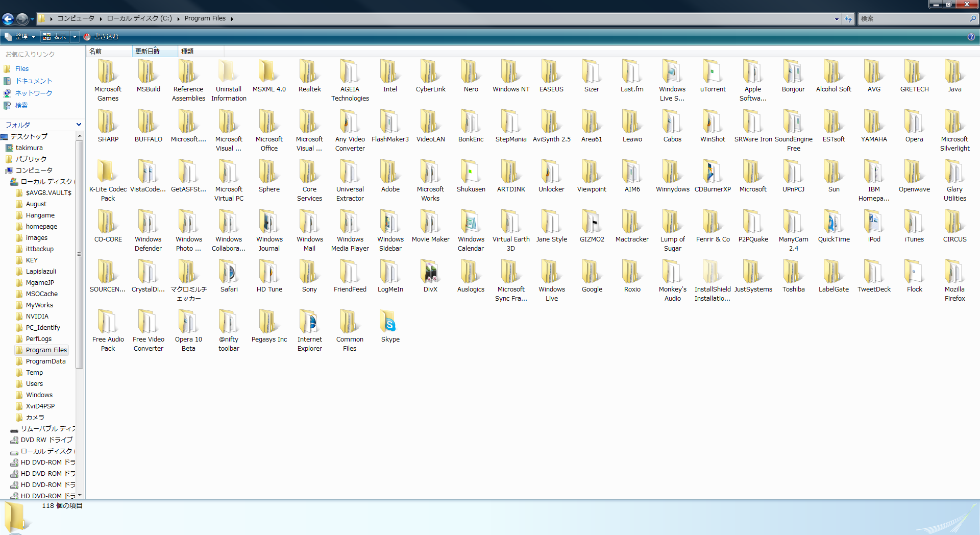Click in the 検索 search box
Viewport: 980px width, 535px height.
click(914, 19)
